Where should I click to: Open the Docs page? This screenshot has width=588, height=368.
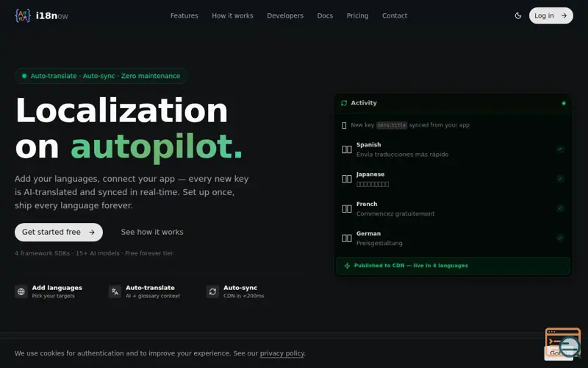[325, 15]
